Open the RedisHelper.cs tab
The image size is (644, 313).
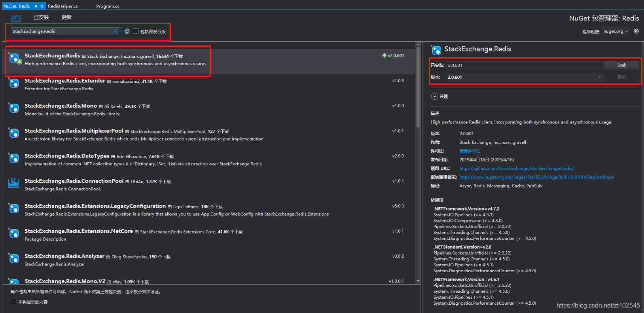click(x=63, y=6)
